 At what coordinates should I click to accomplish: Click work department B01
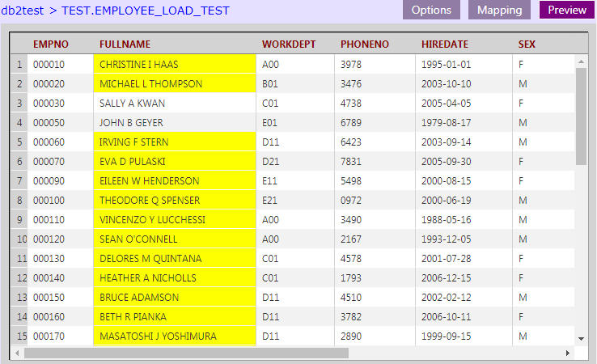pos(270,84)
